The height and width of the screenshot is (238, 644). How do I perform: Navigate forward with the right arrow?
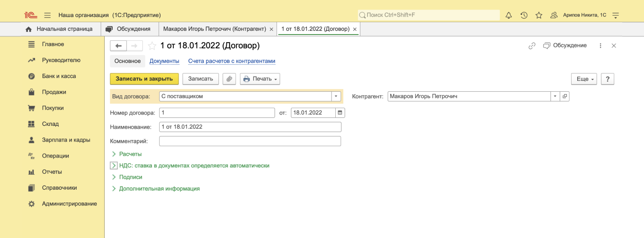[x=134, y=46]
